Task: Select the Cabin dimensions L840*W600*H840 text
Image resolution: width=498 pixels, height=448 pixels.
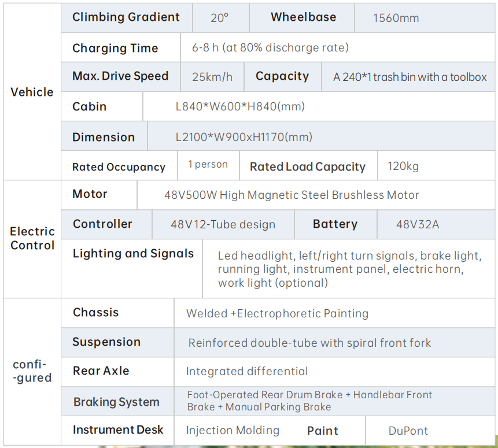Action: 240,106
